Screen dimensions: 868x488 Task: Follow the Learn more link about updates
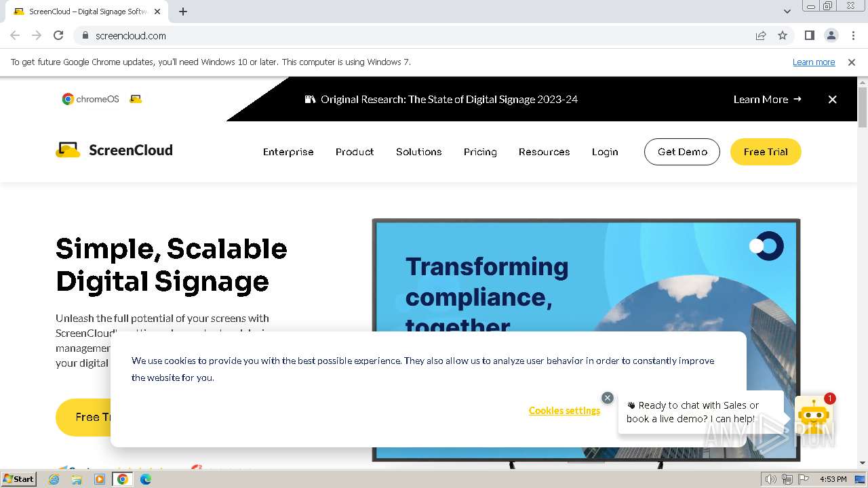pyautogui.click(x=814, y=62)
